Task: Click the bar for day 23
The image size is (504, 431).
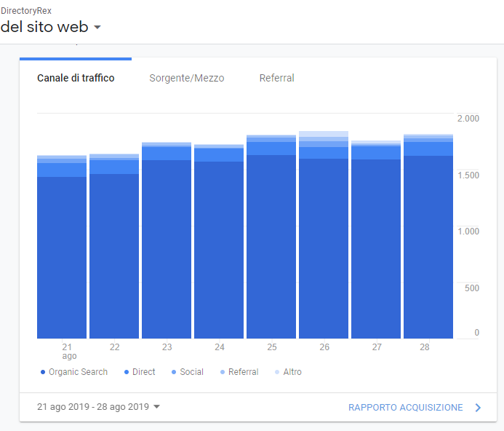Action: tap(167, 240)
